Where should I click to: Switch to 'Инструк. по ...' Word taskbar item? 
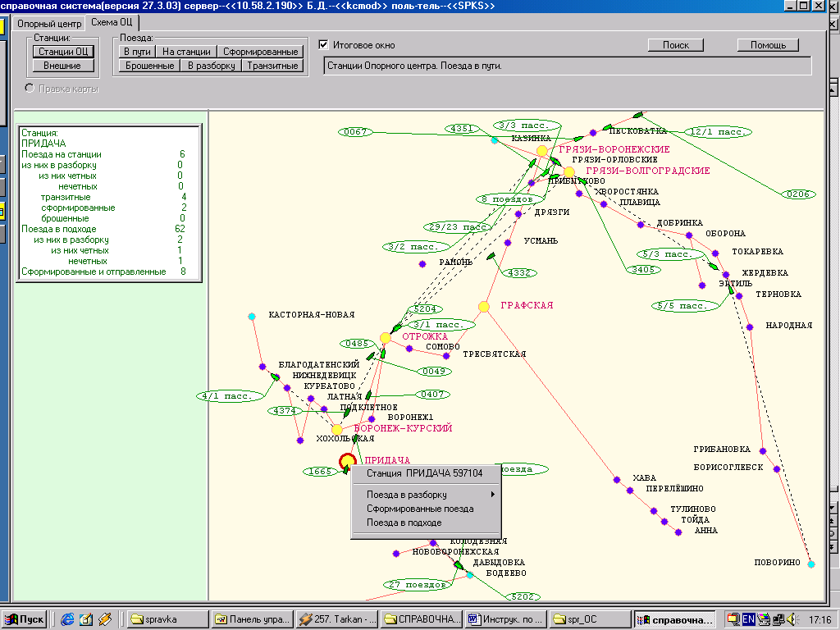pos(505,619)
